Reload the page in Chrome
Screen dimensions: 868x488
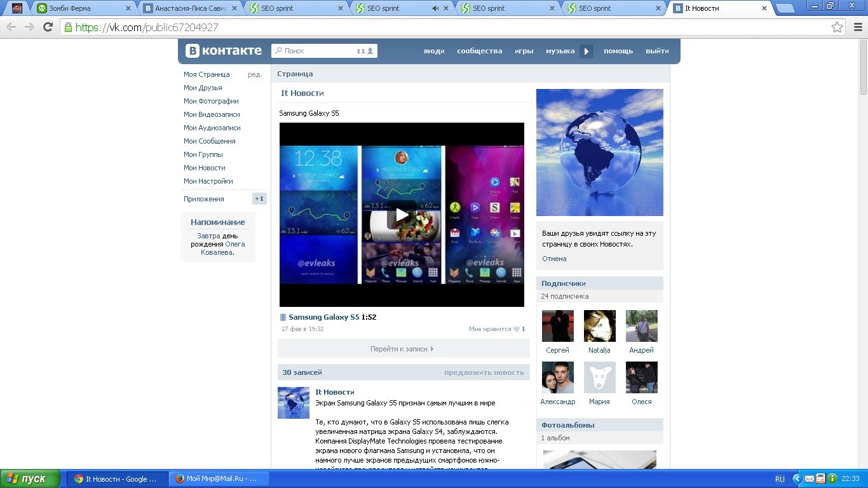(48, 27)
